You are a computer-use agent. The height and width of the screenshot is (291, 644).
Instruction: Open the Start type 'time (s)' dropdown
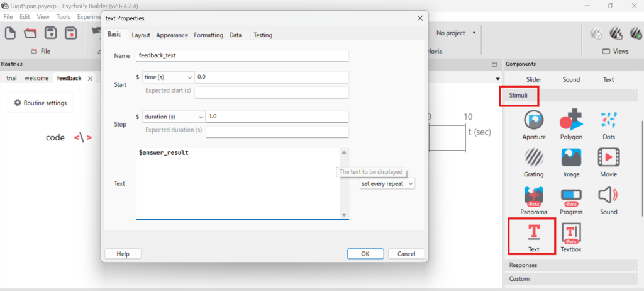point(169,77)
